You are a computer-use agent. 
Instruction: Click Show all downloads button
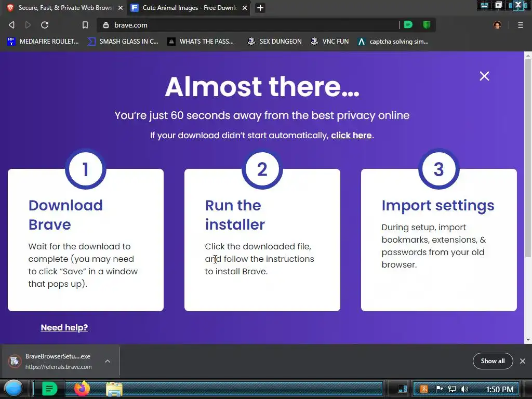pyautogui.click(x=493, y=361)
